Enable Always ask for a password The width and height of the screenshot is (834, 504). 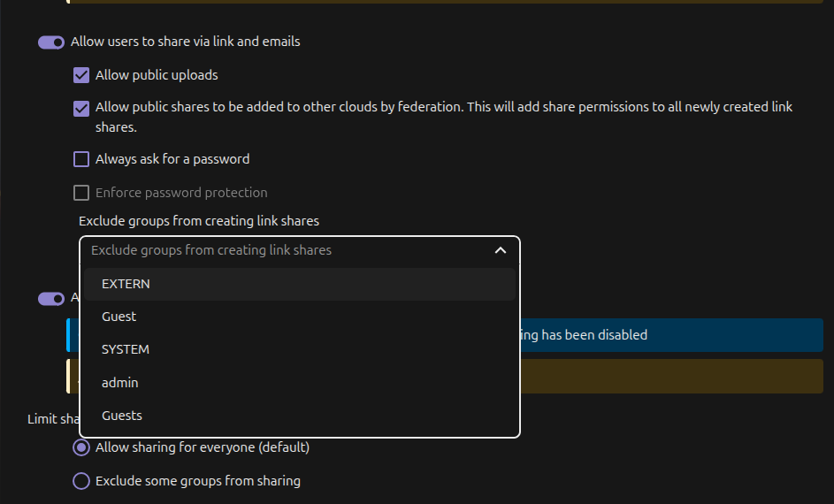tap(81, 159)
